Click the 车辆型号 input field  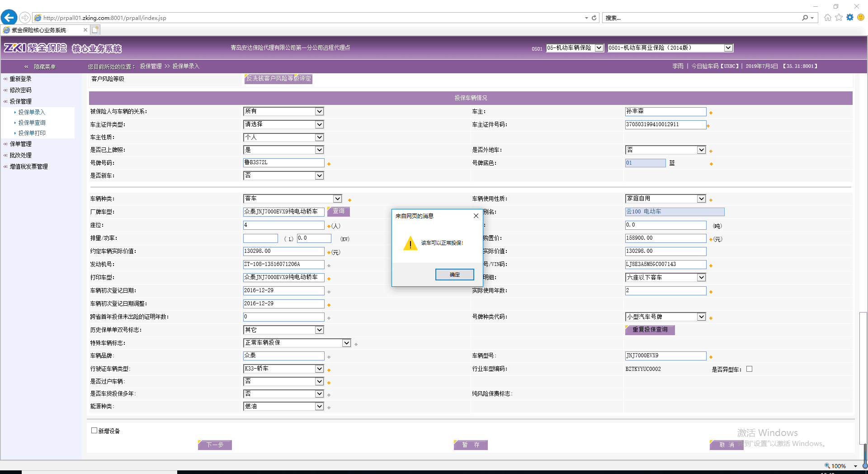[x=665, y=356]
